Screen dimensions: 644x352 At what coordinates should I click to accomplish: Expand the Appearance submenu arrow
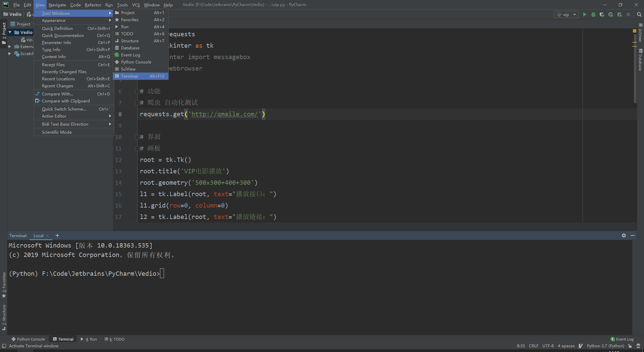pyautogui.click(x=110, y=20)
